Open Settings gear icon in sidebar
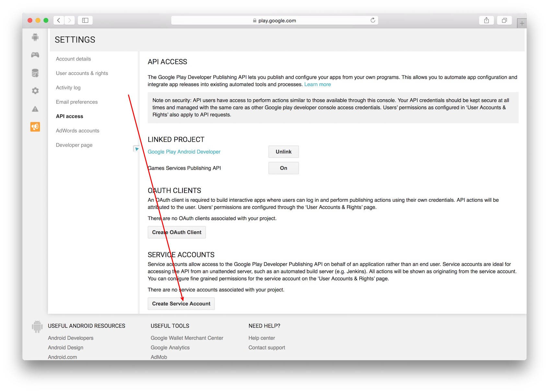The width and height of the screenshot is (549, 392). pyautogui.click(x=35, y=91)
